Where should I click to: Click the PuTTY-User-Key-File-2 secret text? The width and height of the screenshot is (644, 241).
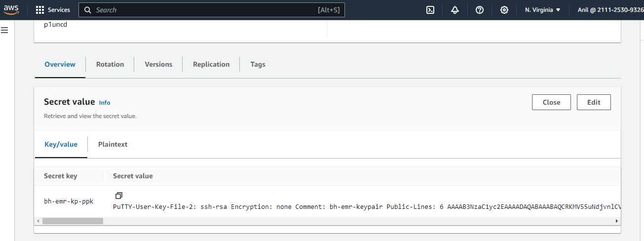[367, 206]
